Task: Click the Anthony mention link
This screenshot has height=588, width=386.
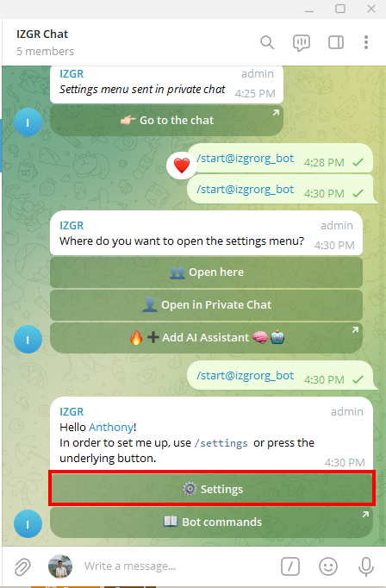Action: (111, 427)
